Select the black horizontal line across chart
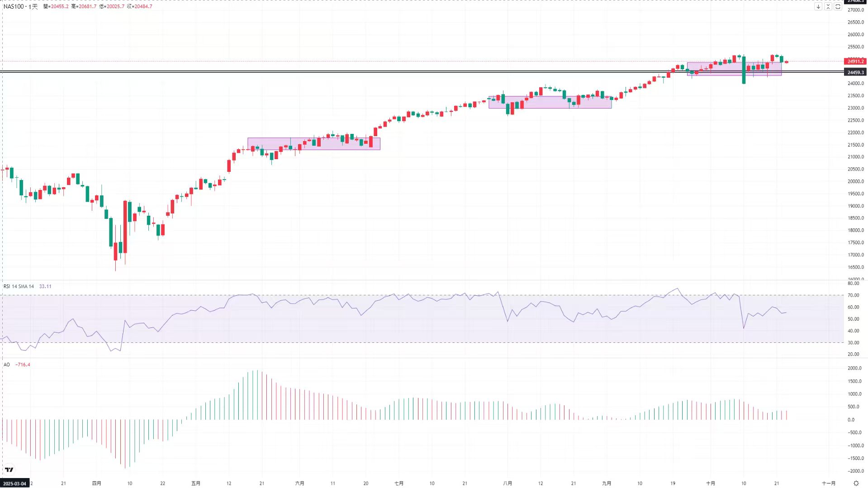The height and width of the screenshot is (488, 868). click(407, 71)
